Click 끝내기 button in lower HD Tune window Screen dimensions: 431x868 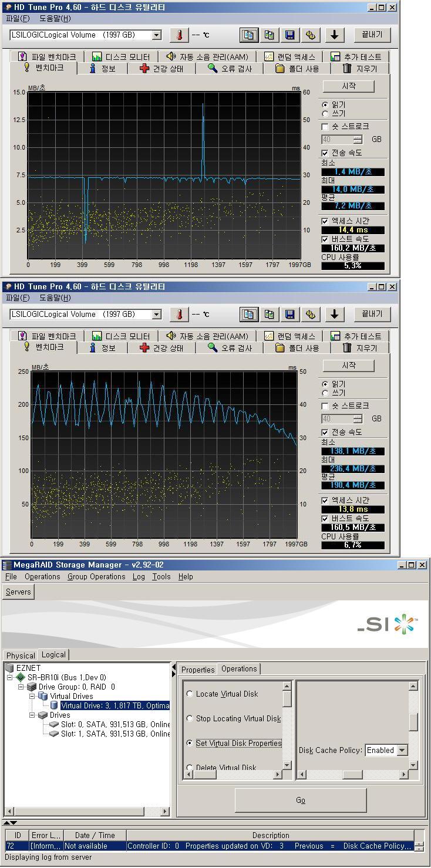click(x=372, y=314)
